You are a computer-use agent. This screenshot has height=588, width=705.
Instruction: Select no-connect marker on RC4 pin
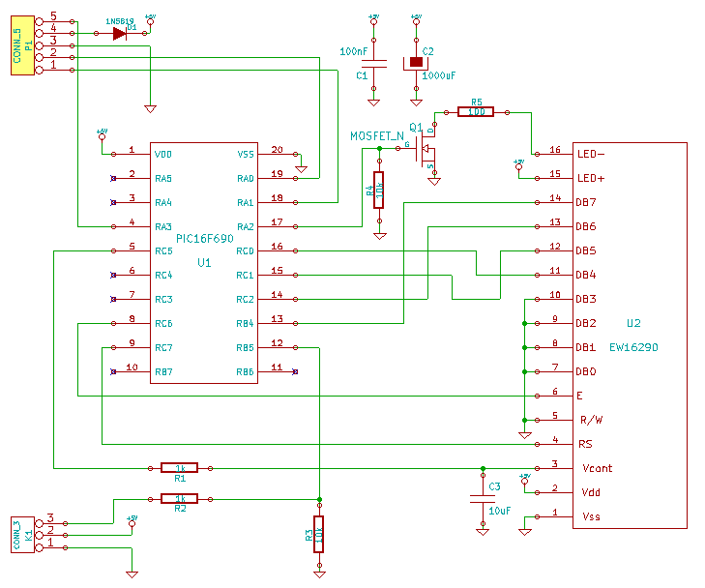point(113,275)
